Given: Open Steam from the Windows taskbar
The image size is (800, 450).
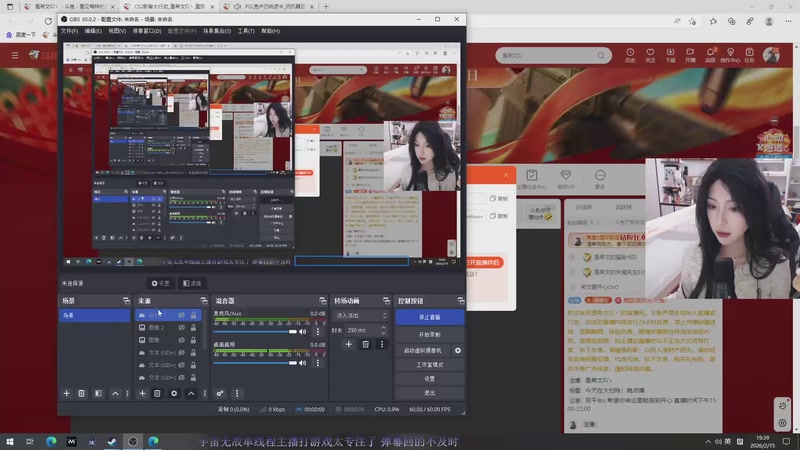Looking at the screenshot, I should (112, 441).
